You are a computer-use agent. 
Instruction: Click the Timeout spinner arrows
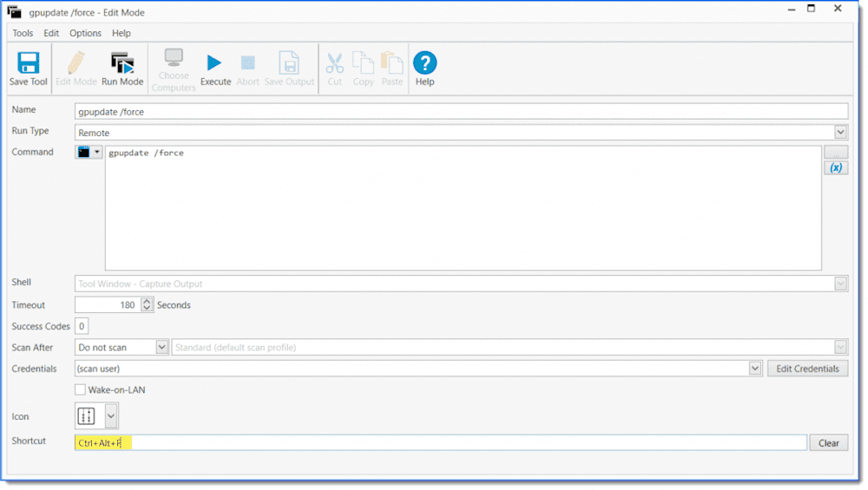[147, 304]
